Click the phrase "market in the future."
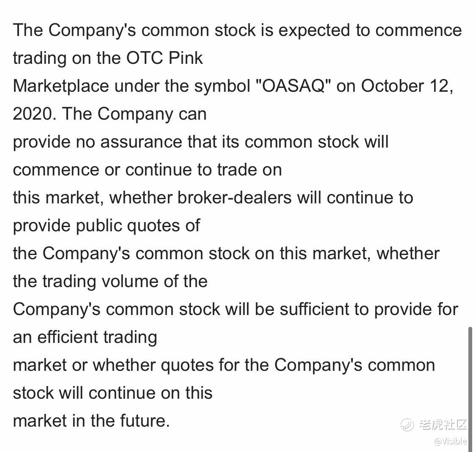Viewport: 476px width, 452px height. coord(91,421)
